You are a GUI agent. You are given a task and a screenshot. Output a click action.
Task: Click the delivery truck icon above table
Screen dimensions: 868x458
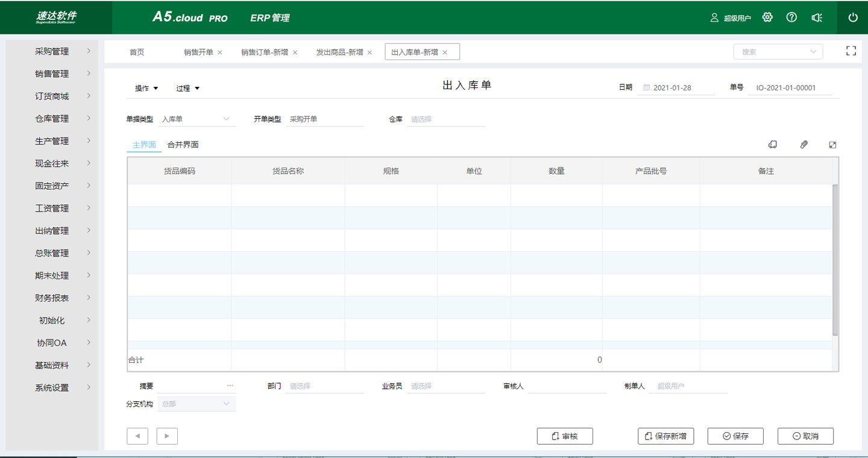(772, 145)
